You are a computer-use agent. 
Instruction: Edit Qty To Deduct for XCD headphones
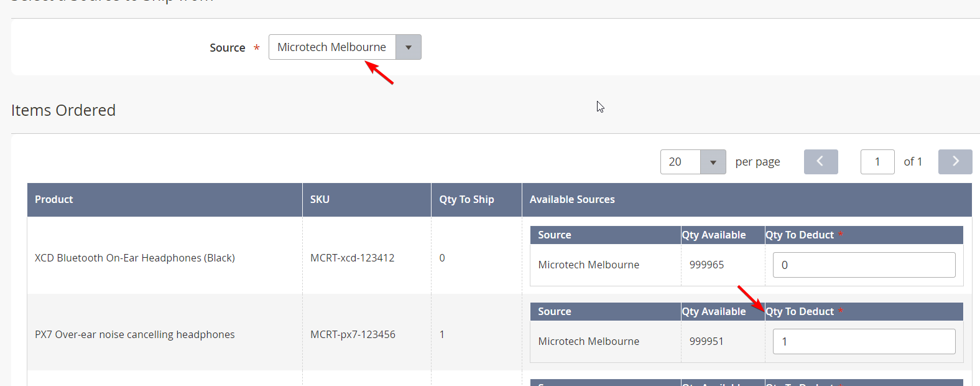pos(864,265)
